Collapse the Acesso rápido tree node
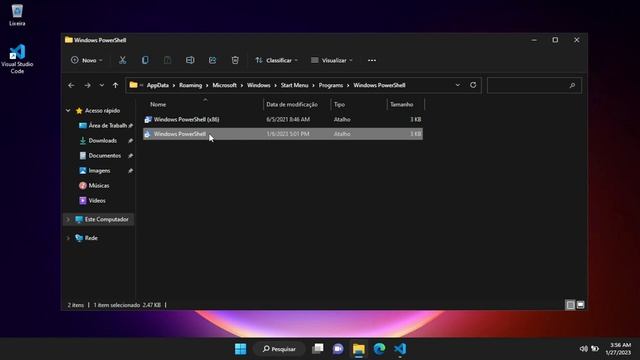 pyautogui.click(x=68, y=111)
